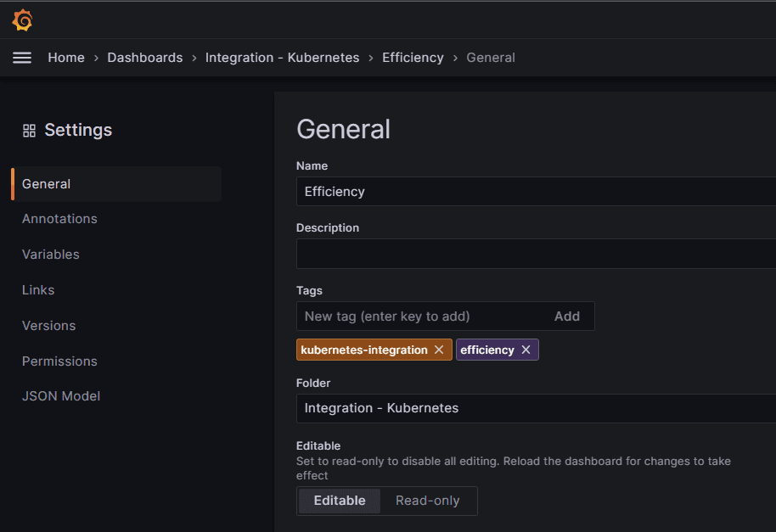This screenshot has width=776, height=532.
Task: Select the Editable option
Action: [x=338, y=501]
